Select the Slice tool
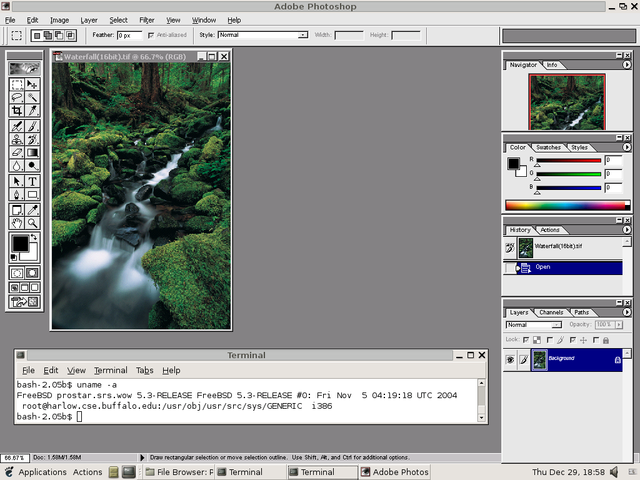 (x=32, y=111)
